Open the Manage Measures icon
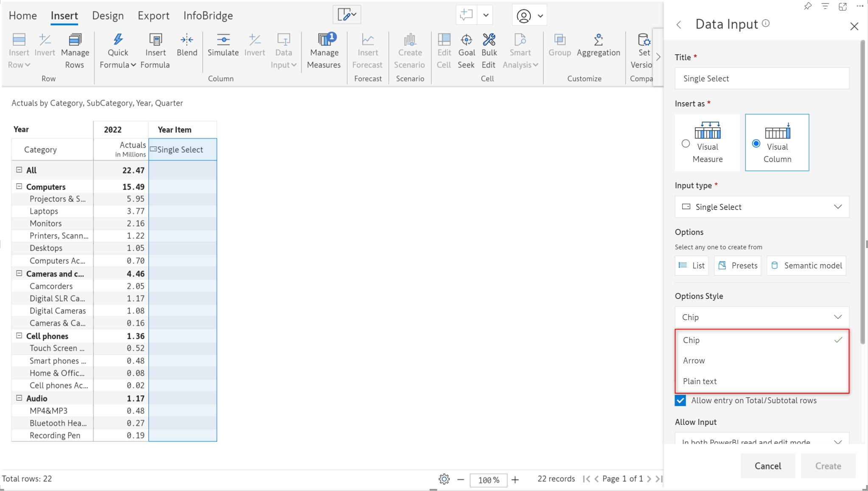This screenshot has height=491, width=868. click(x=325, y=40)
